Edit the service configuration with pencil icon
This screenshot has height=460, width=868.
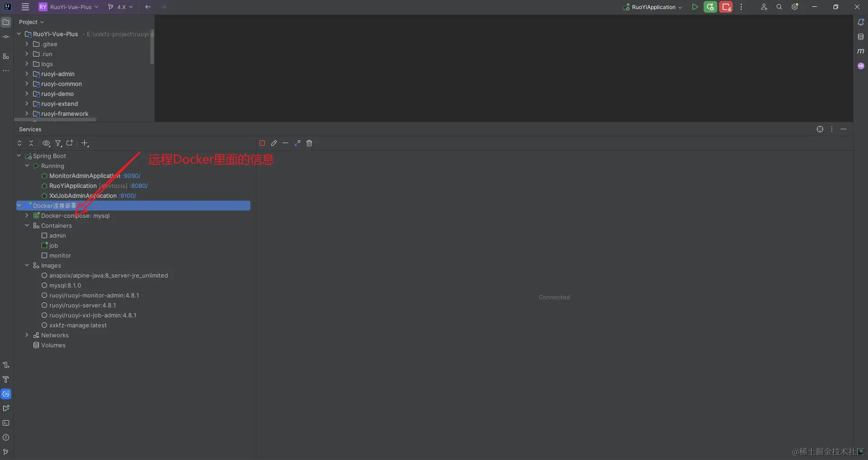274,143
